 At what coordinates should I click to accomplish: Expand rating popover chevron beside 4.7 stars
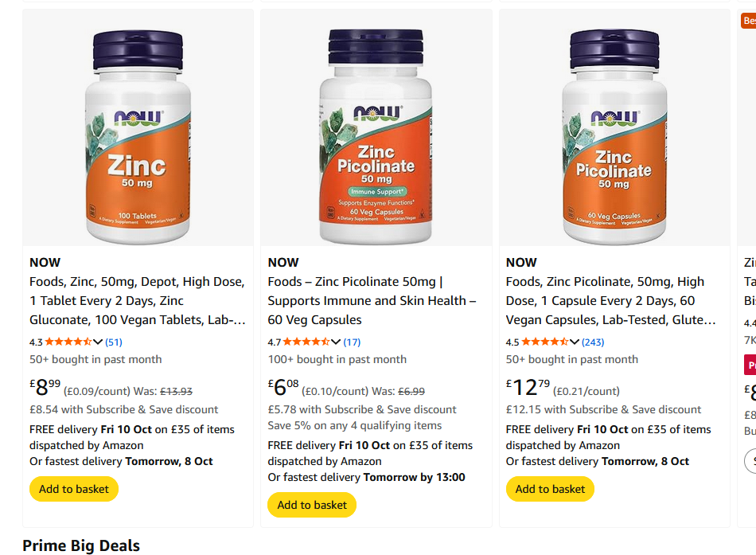336,342
